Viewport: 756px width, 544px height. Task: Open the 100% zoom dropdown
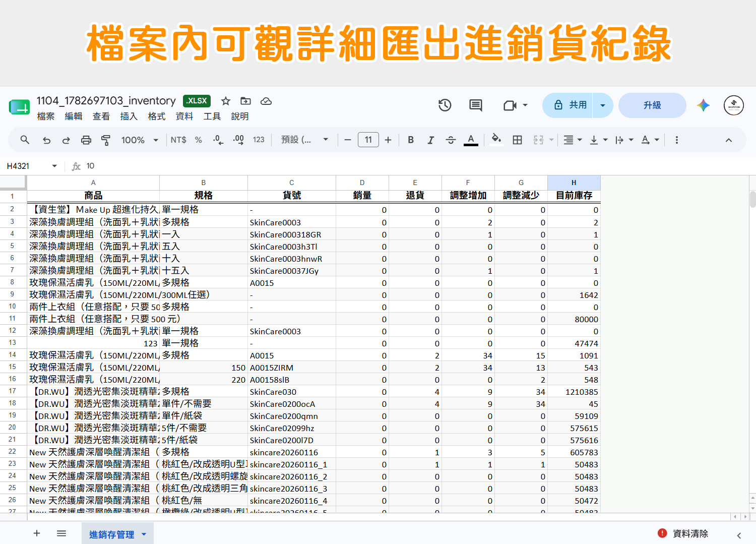140,140
